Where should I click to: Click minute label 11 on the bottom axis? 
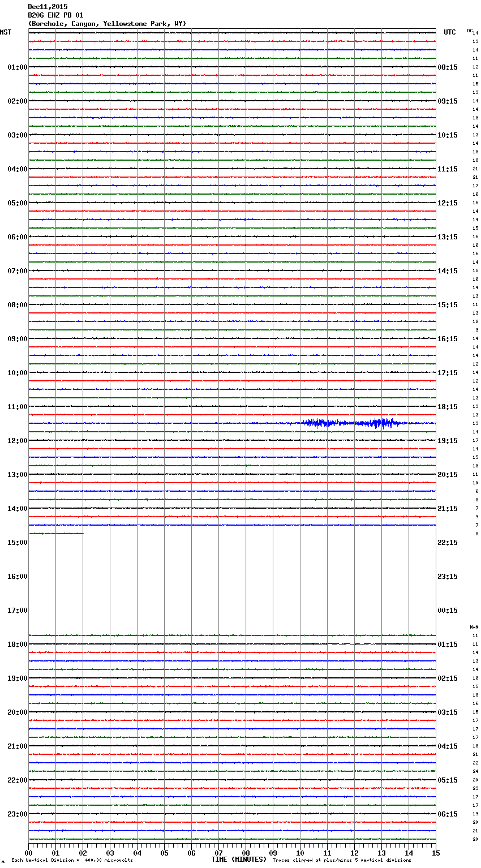pyautogui.click(x=327, y=853)
